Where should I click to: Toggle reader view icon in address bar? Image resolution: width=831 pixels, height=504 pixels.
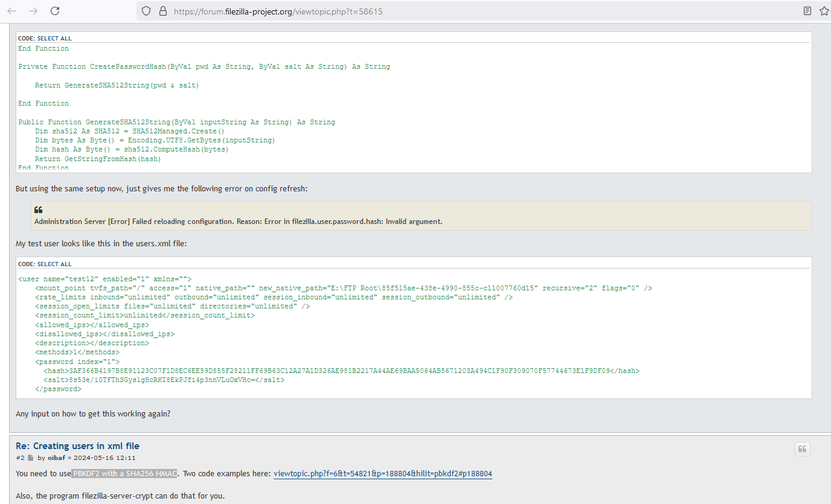pos(807,11)
